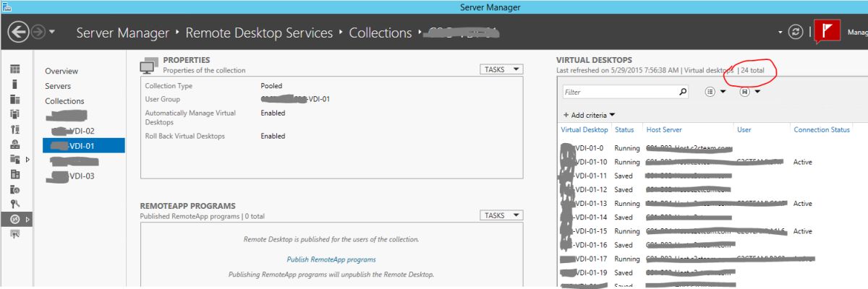Click the Back navigation arrow

pos(18,33)
